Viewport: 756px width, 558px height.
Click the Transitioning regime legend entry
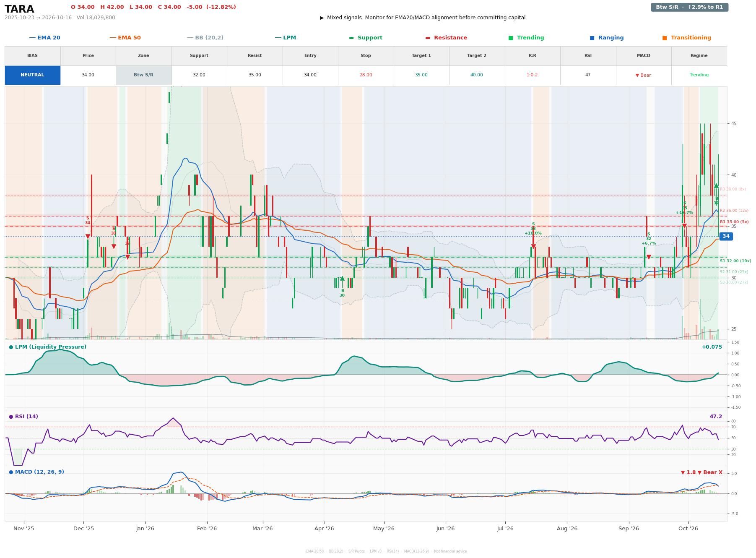(687, 38)
